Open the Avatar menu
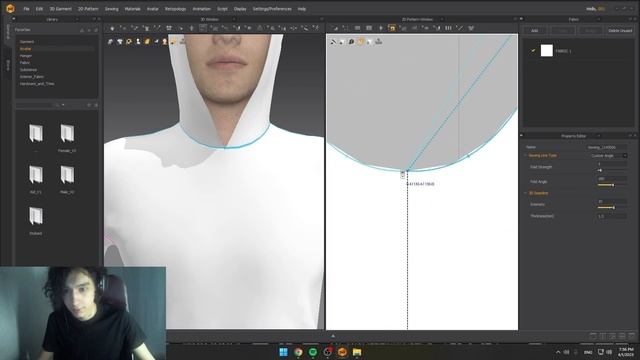 click(x=153, y=9)
